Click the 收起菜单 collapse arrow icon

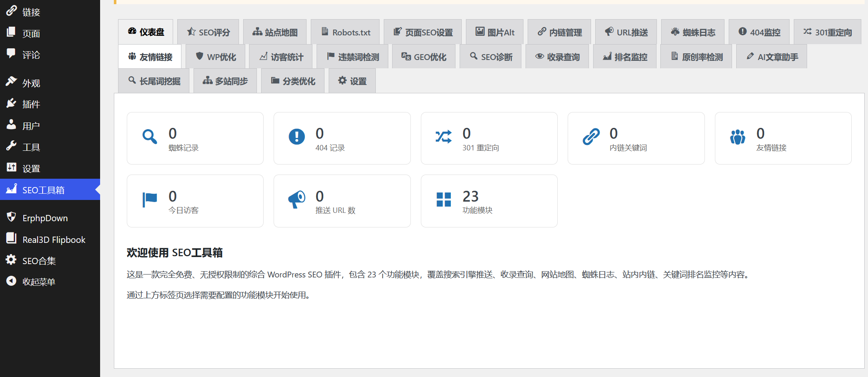pyautogui.click(x=11, y=281)
